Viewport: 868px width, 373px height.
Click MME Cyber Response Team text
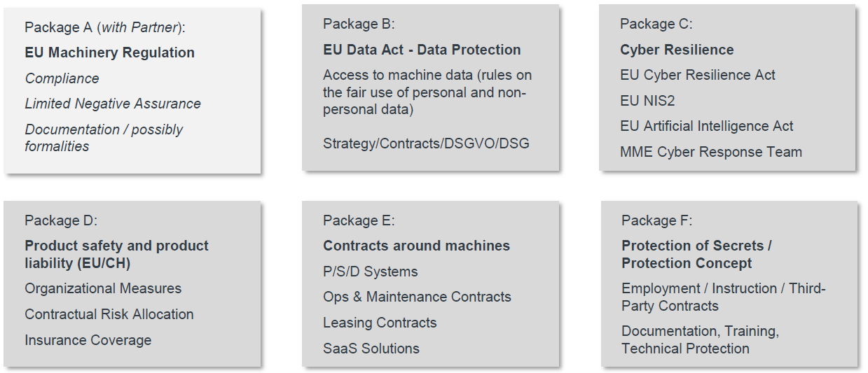tap(711, 152)
